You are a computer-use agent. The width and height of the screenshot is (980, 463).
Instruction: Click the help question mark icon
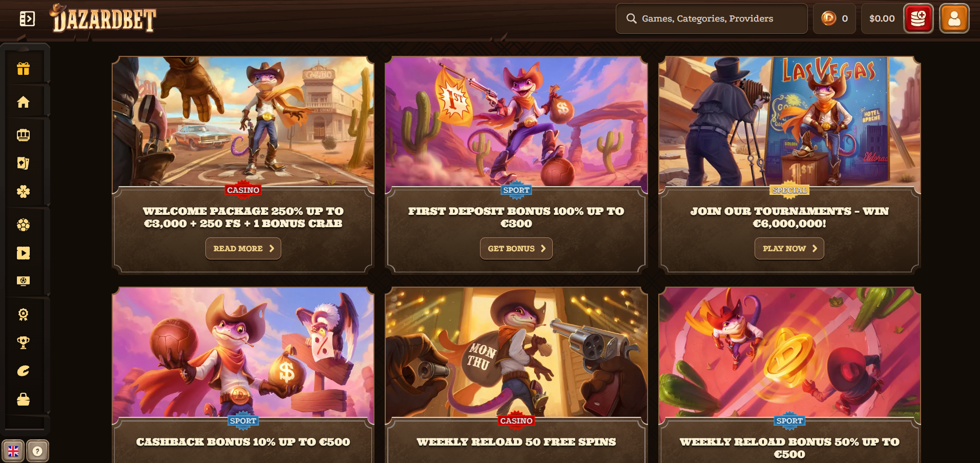pos(37,451)
